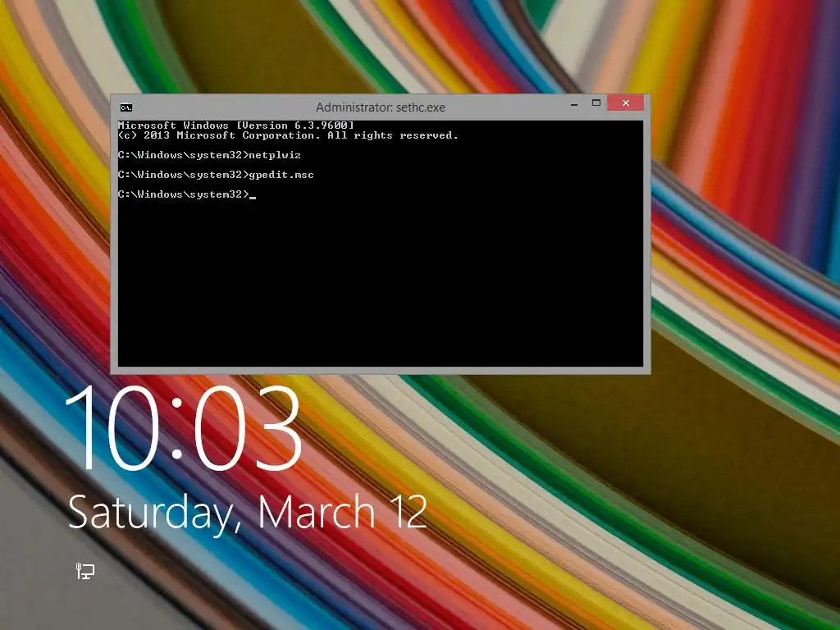Click the 10:03 lock screen clock

coord(183,428)
